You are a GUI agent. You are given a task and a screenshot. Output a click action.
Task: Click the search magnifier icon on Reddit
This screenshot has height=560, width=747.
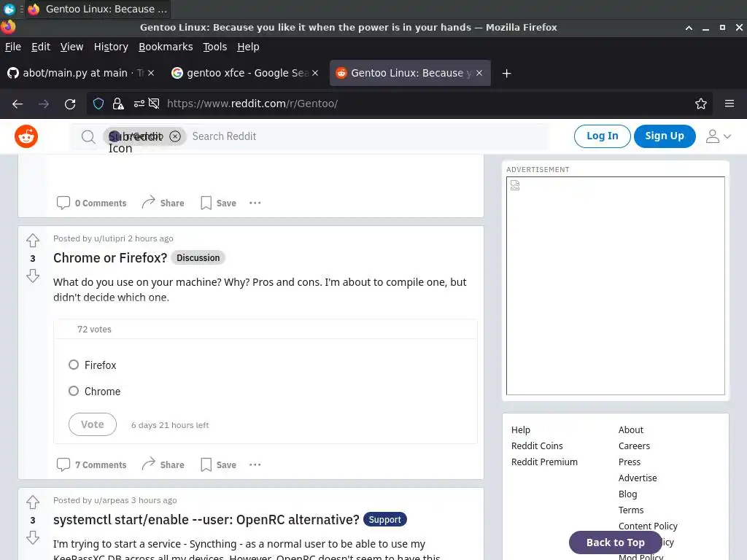point(88,136)
